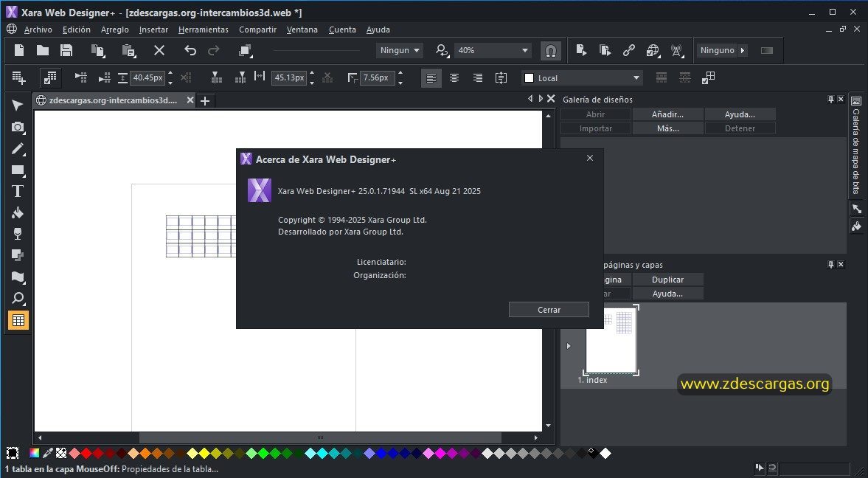This screenshot has height=478, width=868.
Task: Open the Ningun dropdown
Action: click(399, 50)
